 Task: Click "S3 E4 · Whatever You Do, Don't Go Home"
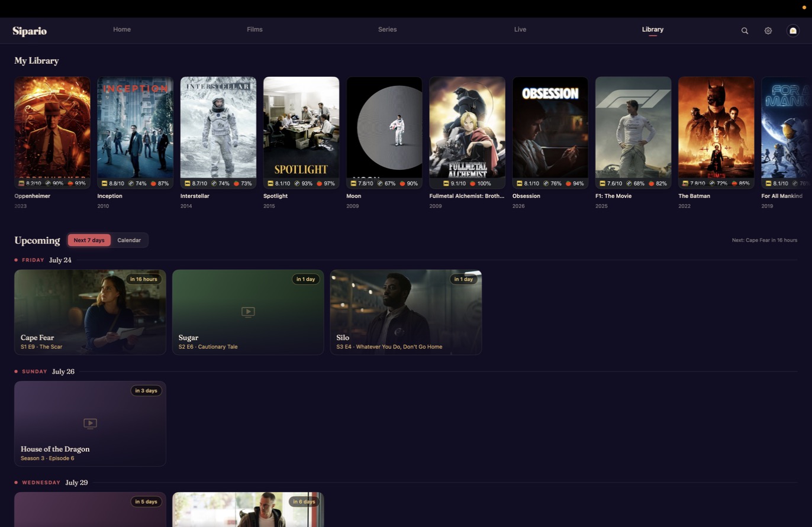389,347
